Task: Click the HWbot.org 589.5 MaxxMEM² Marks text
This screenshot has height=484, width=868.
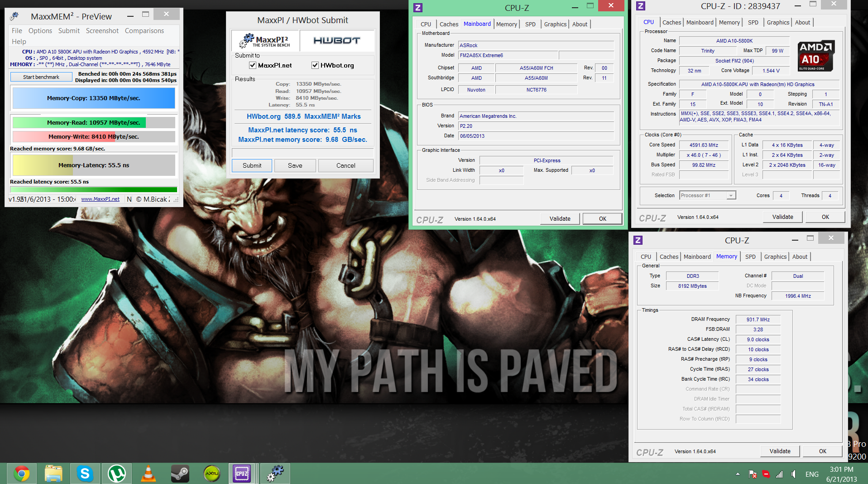Action: tap(303, 116)
